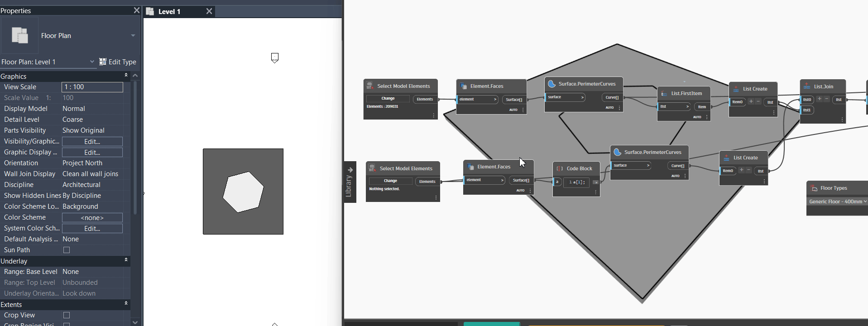Collapse the Graphics section

[x=126, y=75]
